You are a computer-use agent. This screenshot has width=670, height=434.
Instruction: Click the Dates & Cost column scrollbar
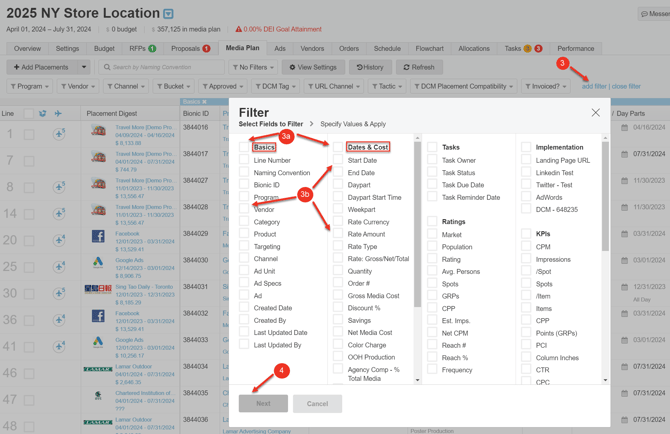417,224
